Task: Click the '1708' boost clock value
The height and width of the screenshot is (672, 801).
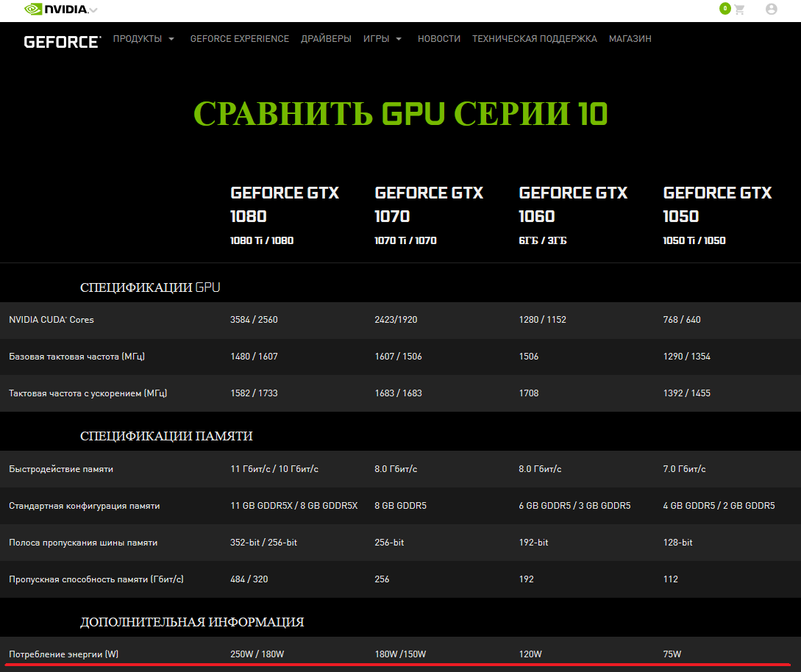Action: (529, 393)
